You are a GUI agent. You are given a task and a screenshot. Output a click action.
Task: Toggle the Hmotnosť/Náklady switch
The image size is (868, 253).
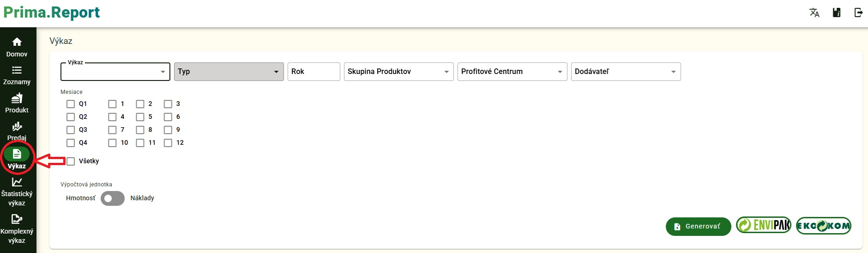(113, 198)
